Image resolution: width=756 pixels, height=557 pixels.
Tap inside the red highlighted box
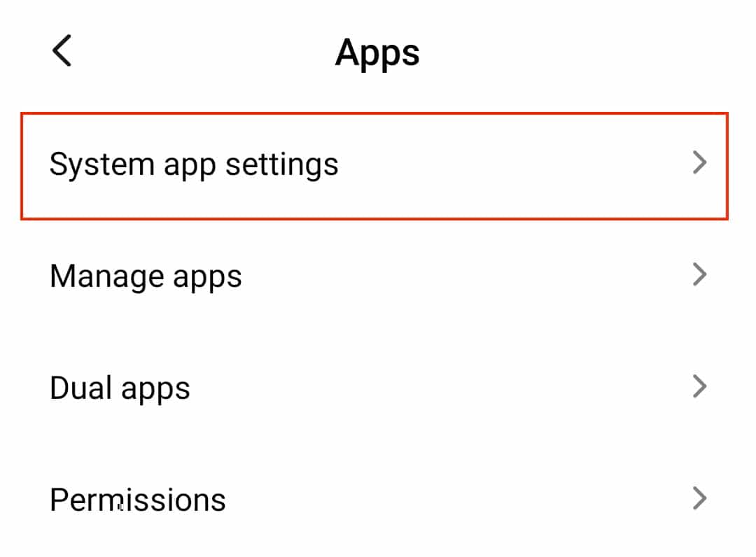pyautogui.click(x=374, y=166)
